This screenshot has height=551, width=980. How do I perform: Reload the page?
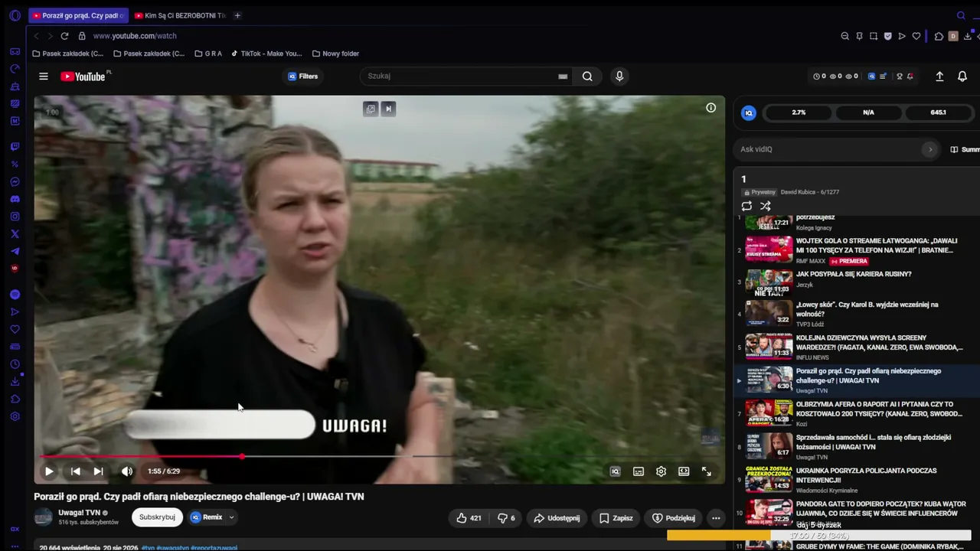click(64, 36)
